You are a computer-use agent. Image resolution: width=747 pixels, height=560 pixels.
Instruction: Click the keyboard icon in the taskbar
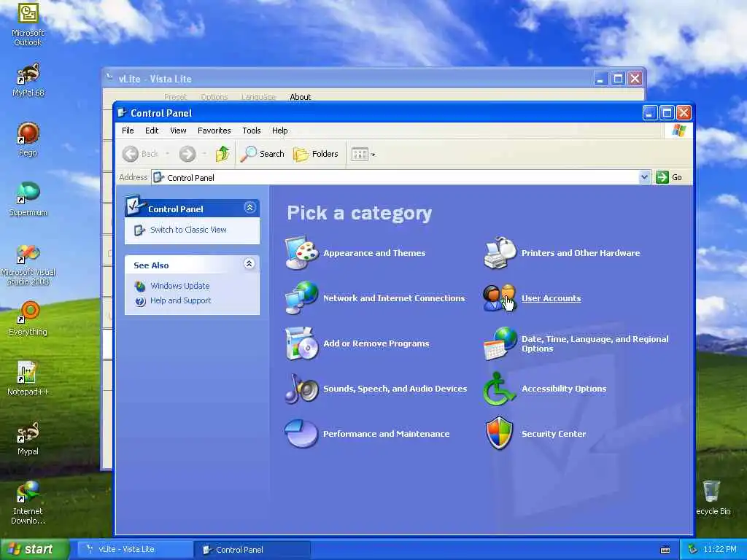click(665, 550)
